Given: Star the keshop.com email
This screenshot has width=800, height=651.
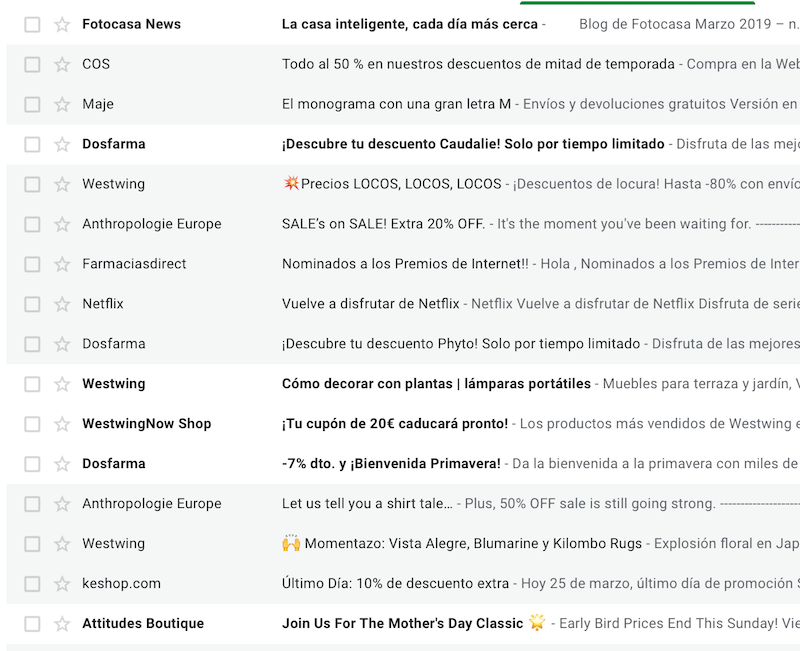Looking at the screenshot, I should (62, 584).
